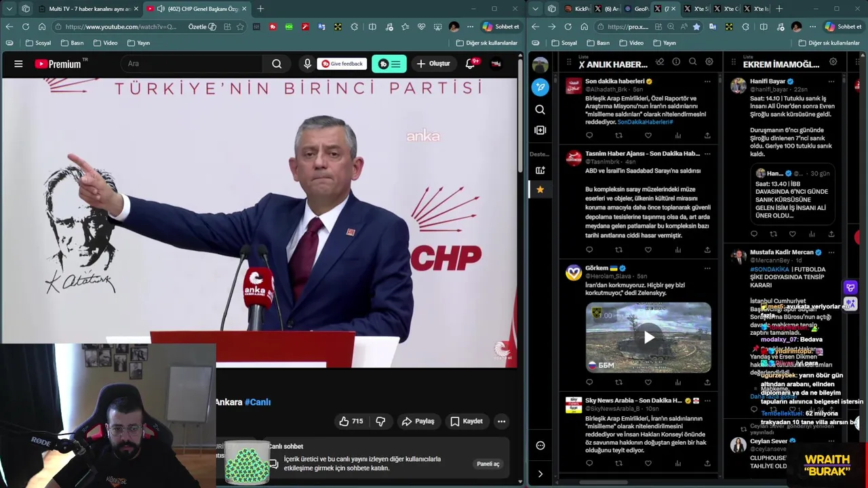868x488 pixels.
Task: Open Hanifi Bayar's quoted post card
Action: (792, 195)
